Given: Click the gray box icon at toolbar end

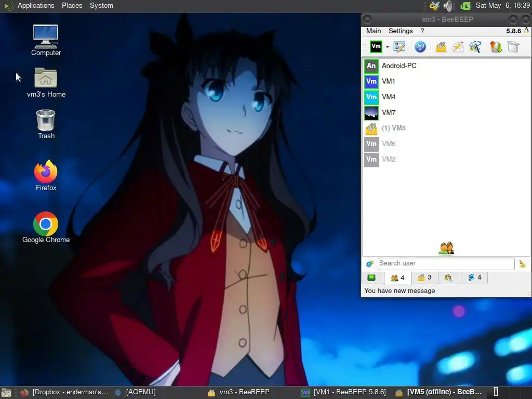Looking at the screenshot, I should point(513,47).
